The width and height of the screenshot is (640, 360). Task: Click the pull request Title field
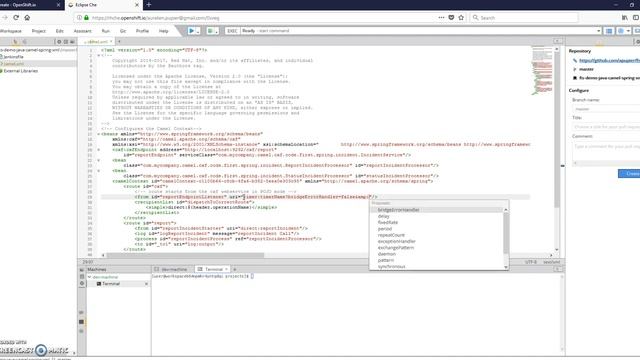pos(606,127)
